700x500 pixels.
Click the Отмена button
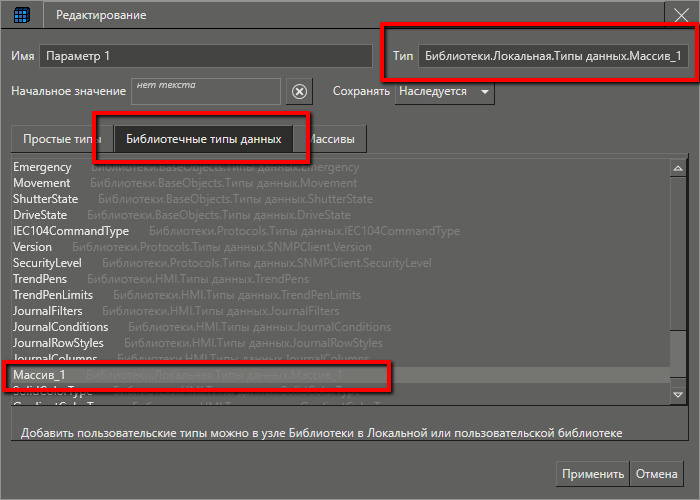(657, 474)
